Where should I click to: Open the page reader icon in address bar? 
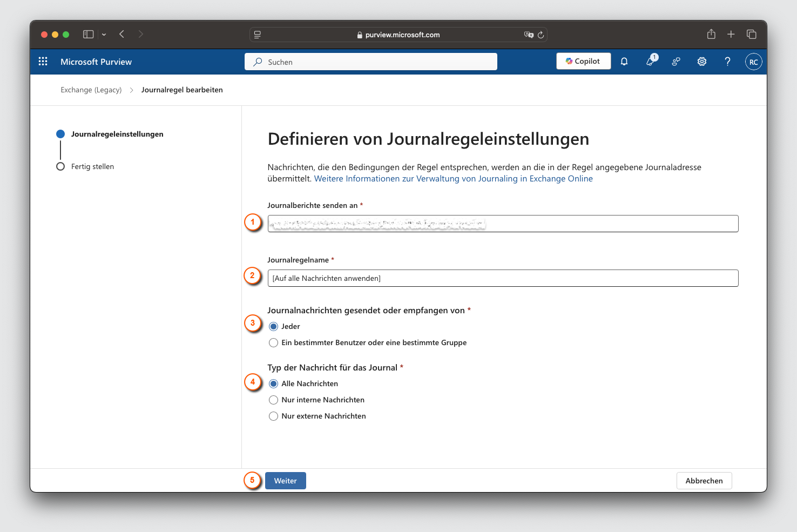tap(258, 35)
